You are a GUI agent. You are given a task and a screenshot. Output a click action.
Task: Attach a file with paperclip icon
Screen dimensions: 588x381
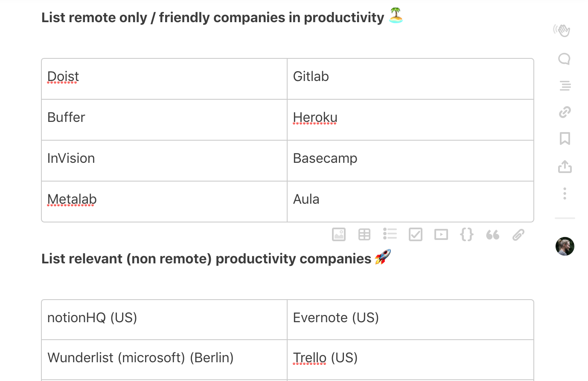pos(518,234)
